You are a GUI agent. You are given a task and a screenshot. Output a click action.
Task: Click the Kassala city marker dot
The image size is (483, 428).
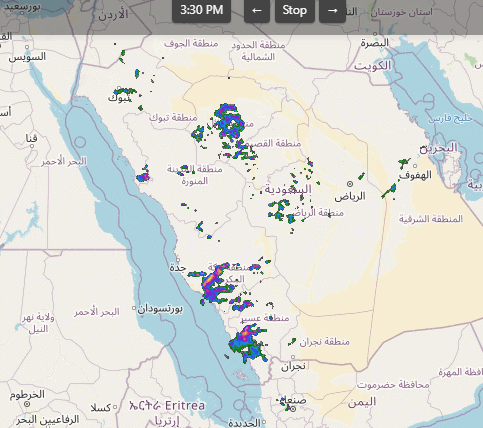tap(115, 407)
